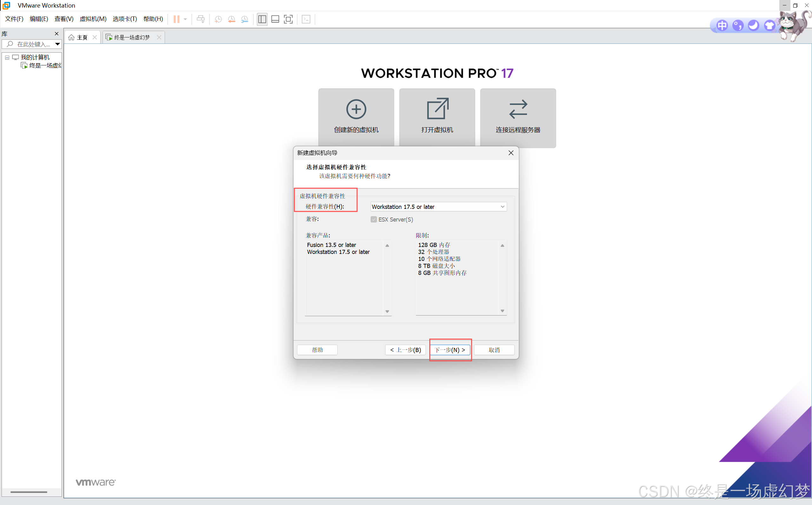Click the Chinese input mode icon
The width and height of the screenshot is (812, 505).
coord(722,25)
